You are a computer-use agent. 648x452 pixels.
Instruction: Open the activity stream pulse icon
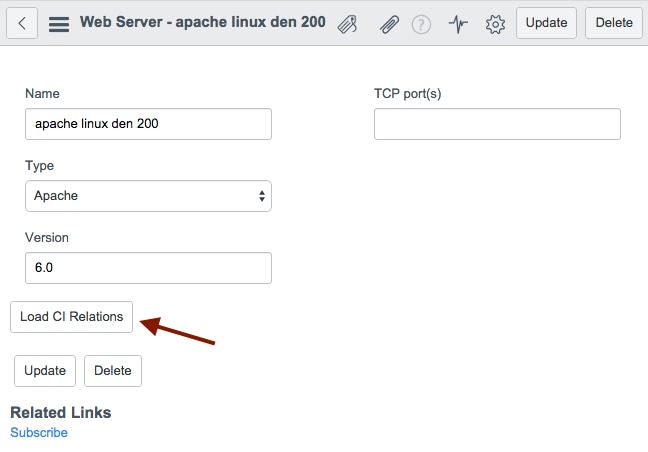point(458,24)
